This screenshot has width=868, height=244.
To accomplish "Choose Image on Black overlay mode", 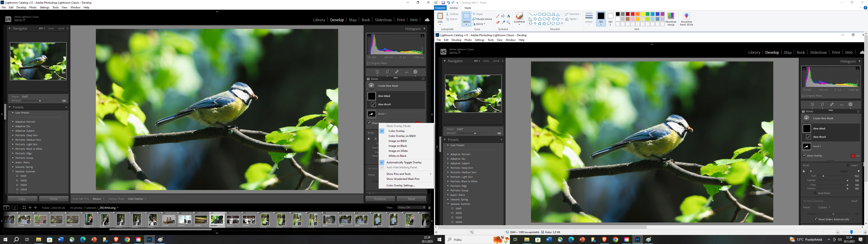I will (x=398, y=146).
